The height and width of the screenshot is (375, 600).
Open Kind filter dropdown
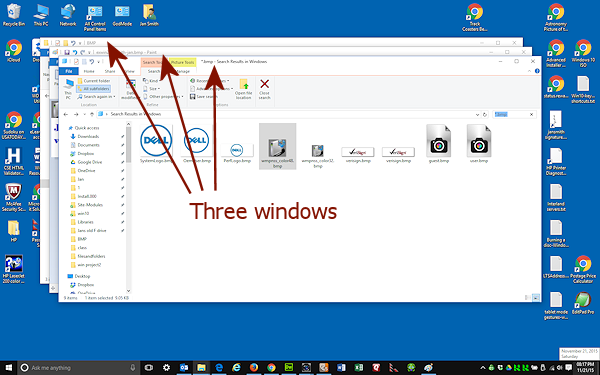[x=151, y=81]
